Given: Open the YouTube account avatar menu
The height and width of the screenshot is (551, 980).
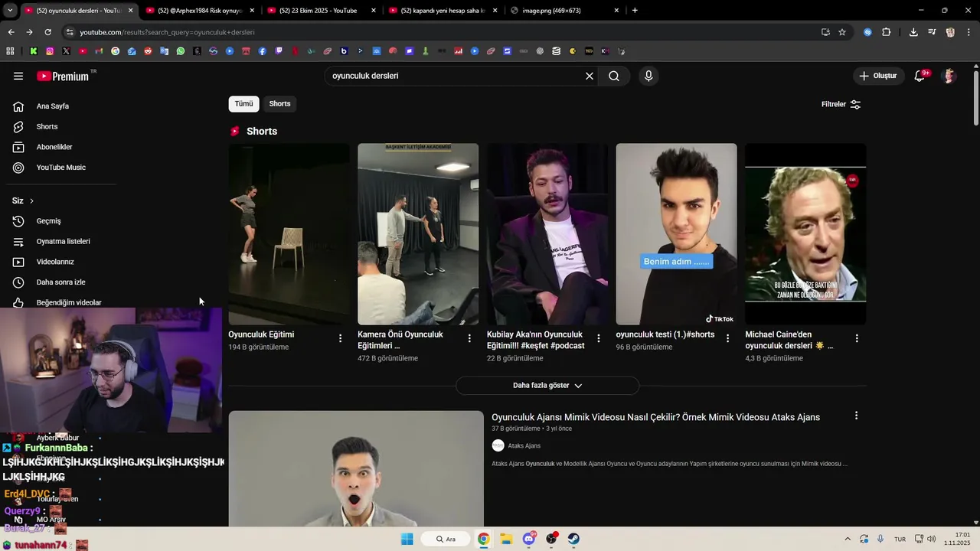Looking at the screenshot, I should pos(949,76).
